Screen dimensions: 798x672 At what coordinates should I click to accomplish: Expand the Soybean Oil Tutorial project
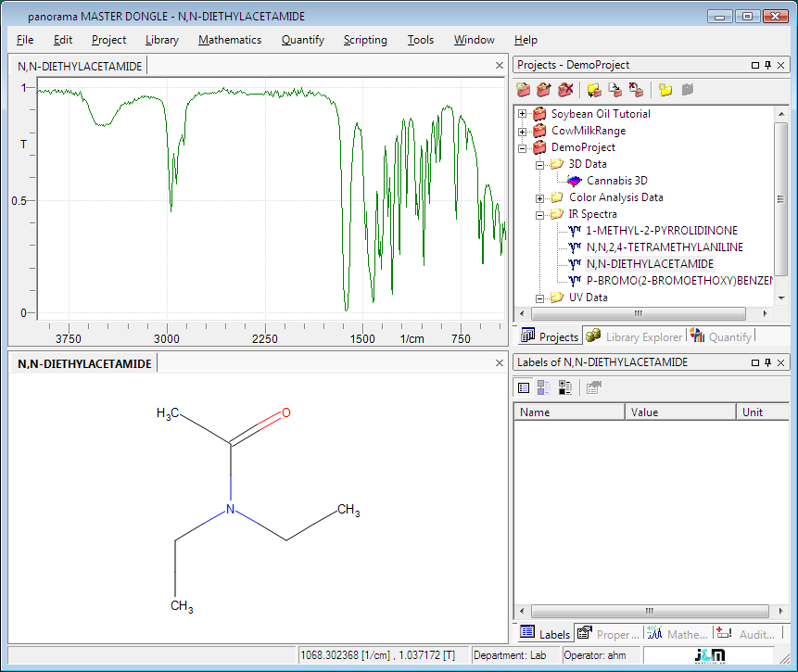tap(523, 114)
